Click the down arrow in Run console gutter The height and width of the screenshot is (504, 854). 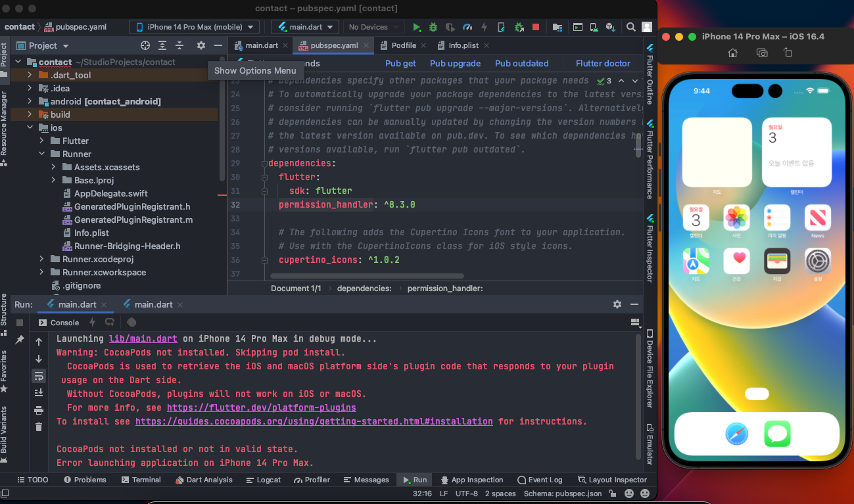tap(39, 359)
